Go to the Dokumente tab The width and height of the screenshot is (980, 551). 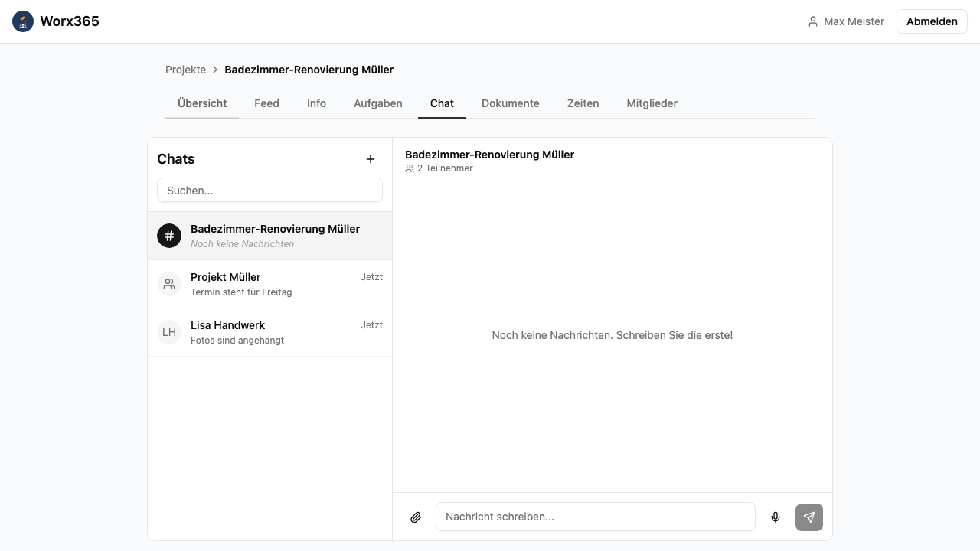point(510,103)
